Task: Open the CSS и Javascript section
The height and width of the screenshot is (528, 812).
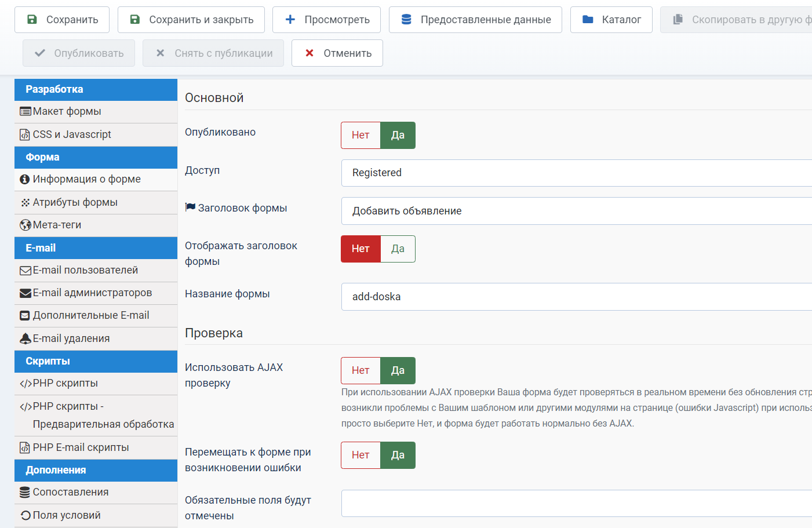Action: click(x=72, y=134)
